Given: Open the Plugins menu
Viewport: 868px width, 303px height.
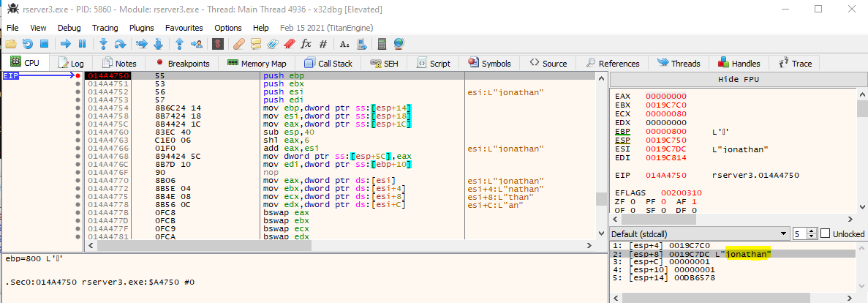Looking at the screenshot, I should (x=142, y=28).
